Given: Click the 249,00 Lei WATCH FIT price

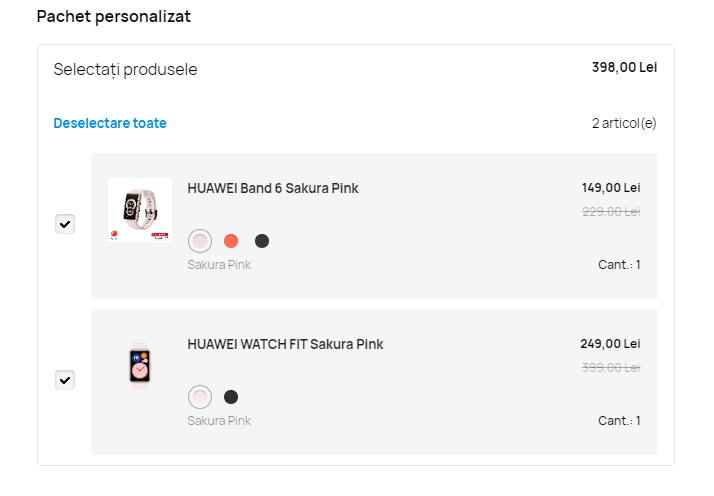Looking at the screenshot, I should [610, 344].
